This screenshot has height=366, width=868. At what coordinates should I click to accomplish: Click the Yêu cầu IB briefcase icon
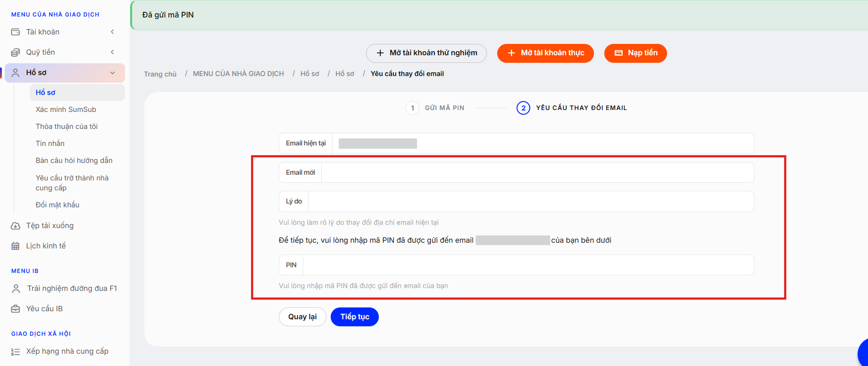[16, 309]
